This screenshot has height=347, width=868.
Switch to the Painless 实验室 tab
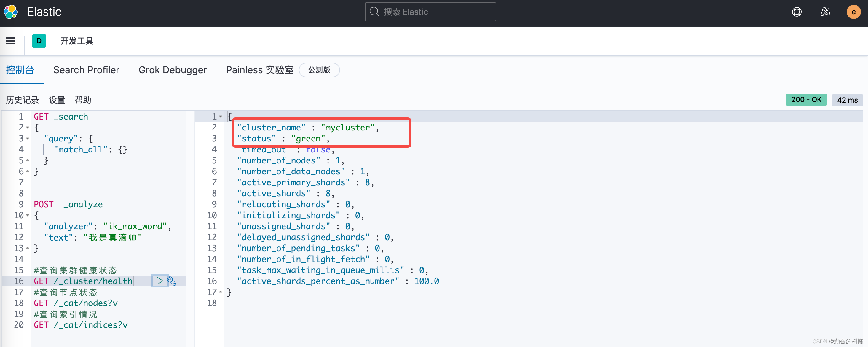pos(259,70)
